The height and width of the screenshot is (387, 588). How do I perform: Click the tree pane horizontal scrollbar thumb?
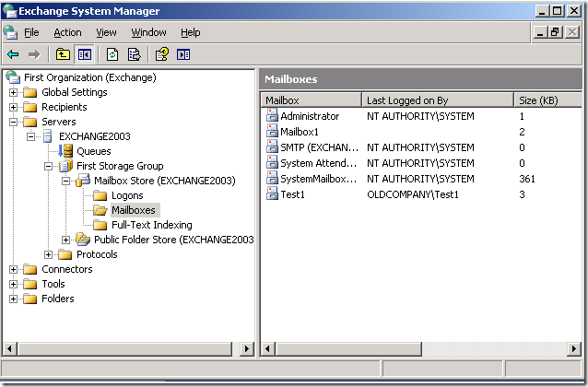[124, 348]
